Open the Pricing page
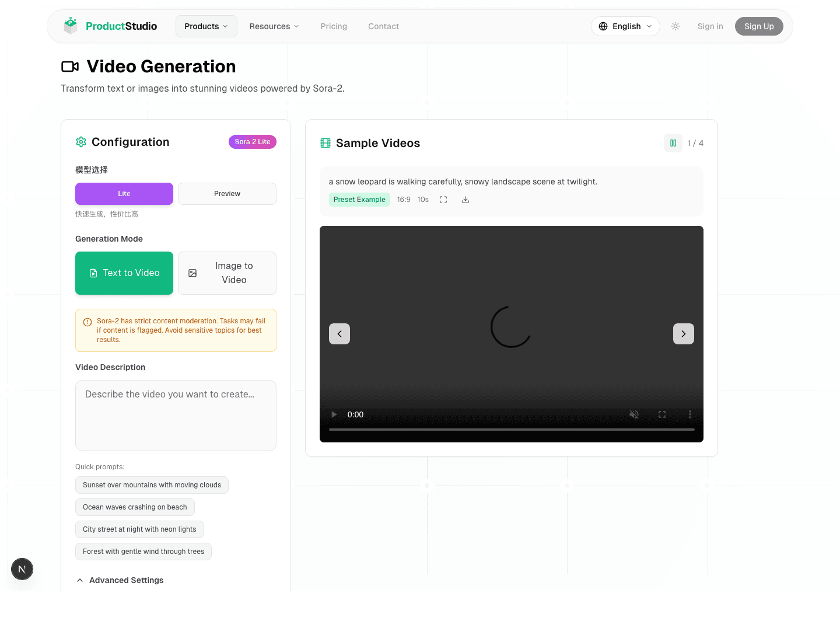840x642 pixels. [x=334, y=26]
